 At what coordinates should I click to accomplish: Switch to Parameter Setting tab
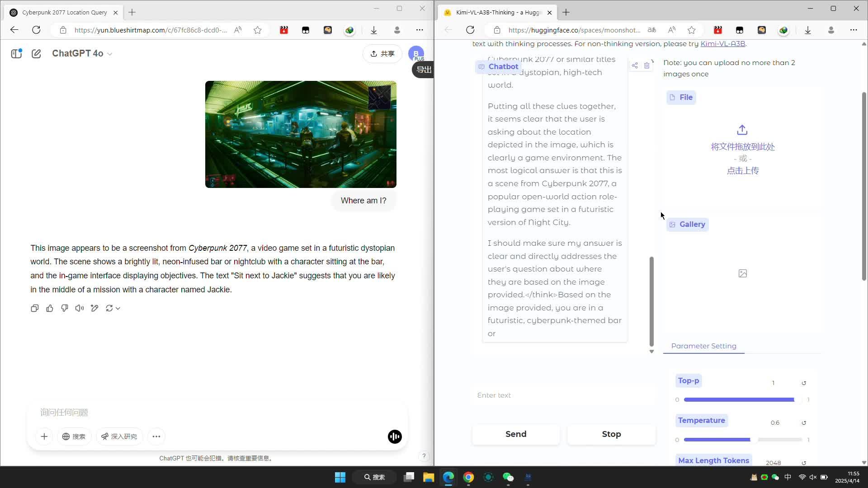point(703,346)
